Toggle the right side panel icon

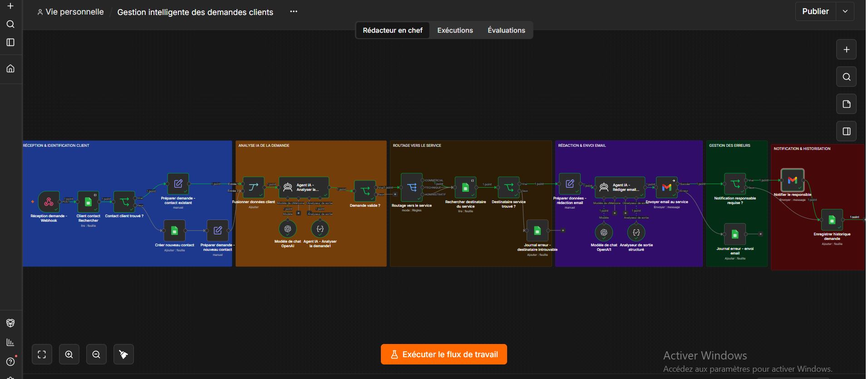coord(846,131)
